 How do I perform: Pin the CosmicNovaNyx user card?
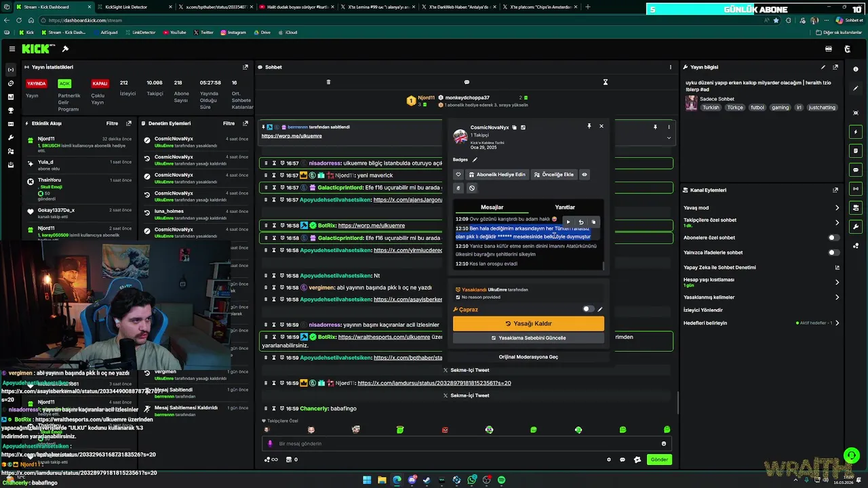[589, 126]
